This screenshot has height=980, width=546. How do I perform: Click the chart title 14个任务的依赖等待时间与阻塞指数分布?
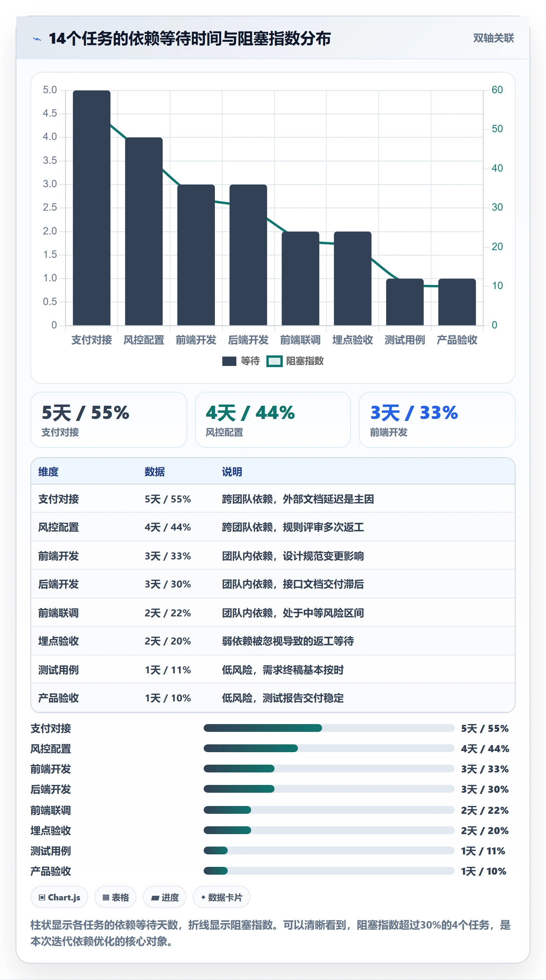tap(190, 39)
